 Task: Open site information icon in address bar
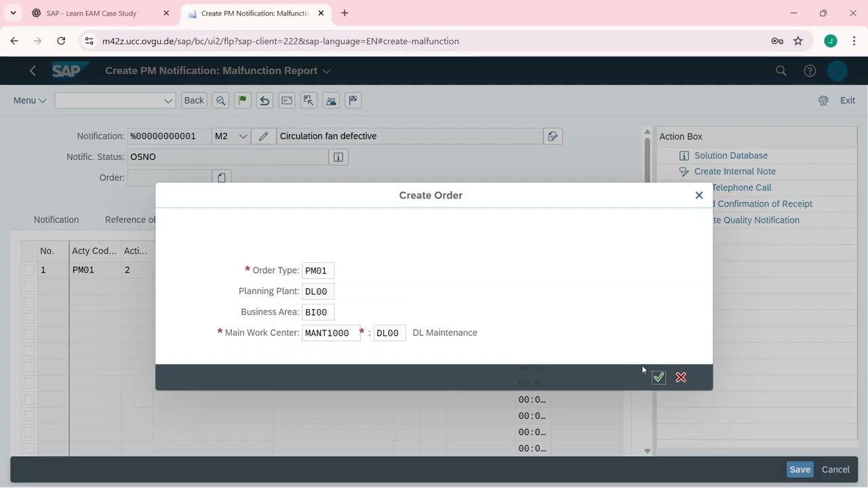click(89, 41)
